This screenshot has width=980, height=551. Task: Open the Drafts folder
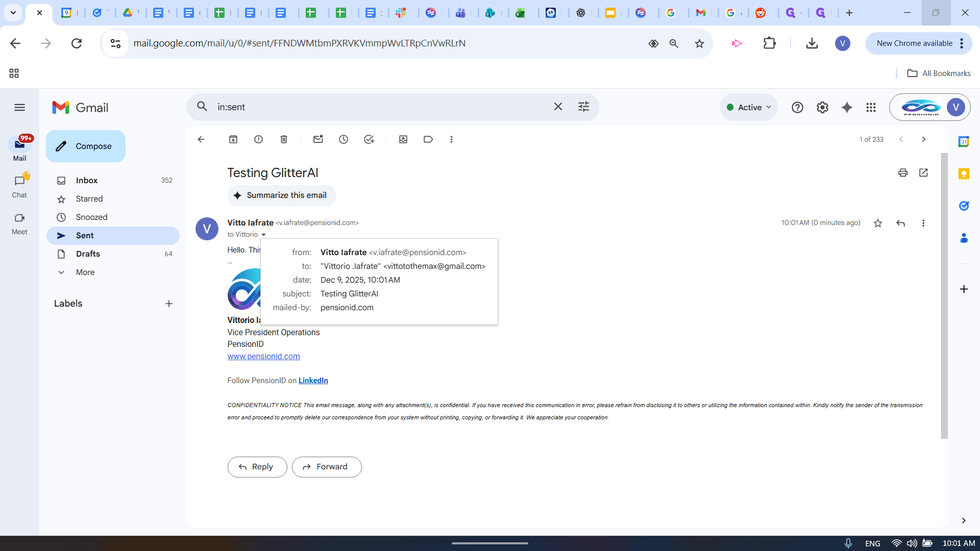[113, 254]
